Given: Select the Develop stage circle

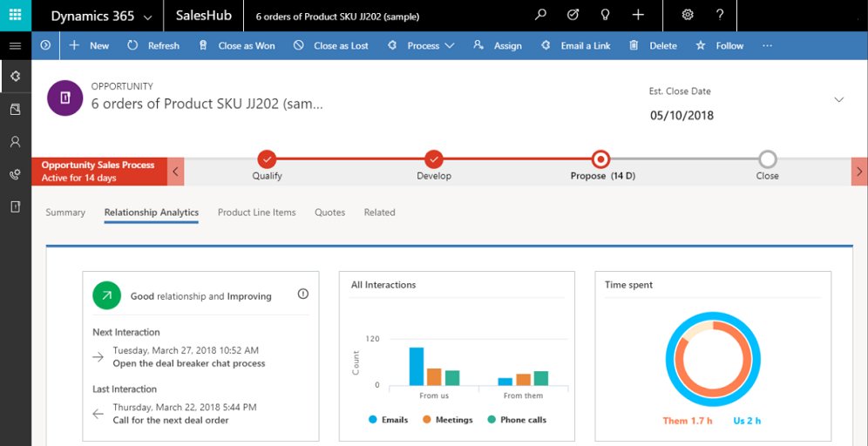Looking at the screenshot, I should [433, 159].
